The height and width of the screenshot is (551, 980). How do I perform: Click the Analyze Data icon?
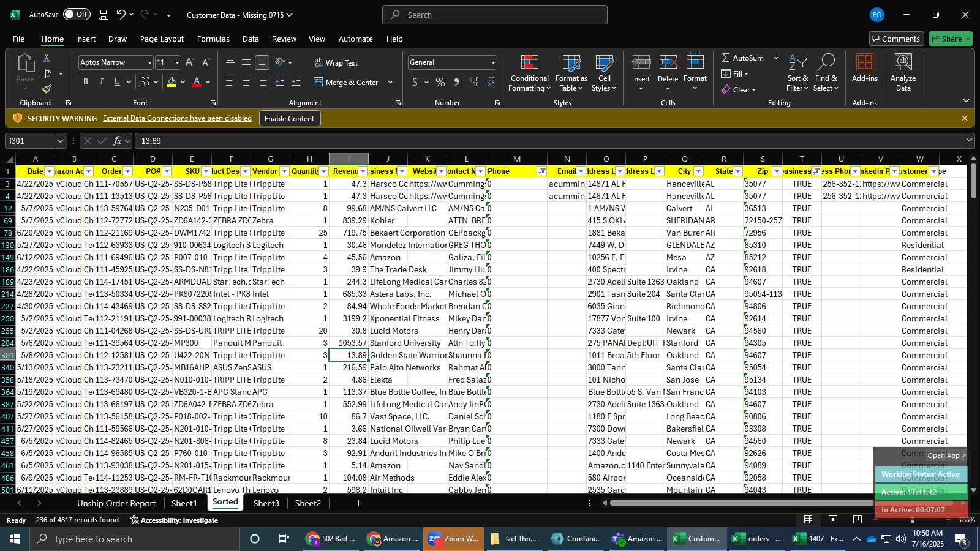903,63
